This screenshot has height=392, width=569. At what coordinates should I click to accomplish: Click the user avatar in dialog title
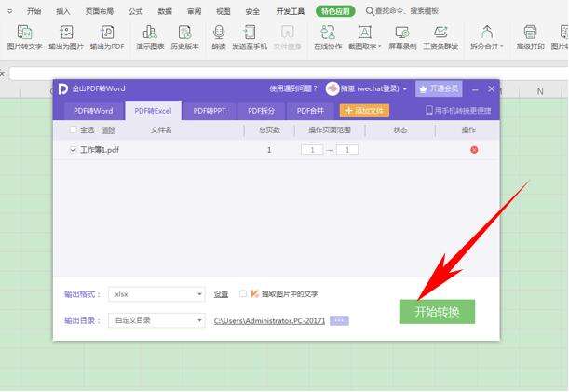click(332, 88)
